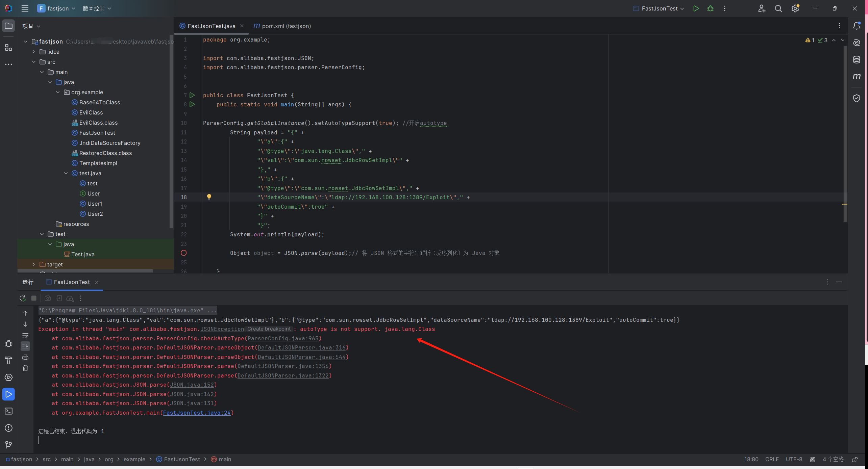This screenshot has width=868, height=469.
Task: Open the Terminal tool window icon
Action: [8, 411]
